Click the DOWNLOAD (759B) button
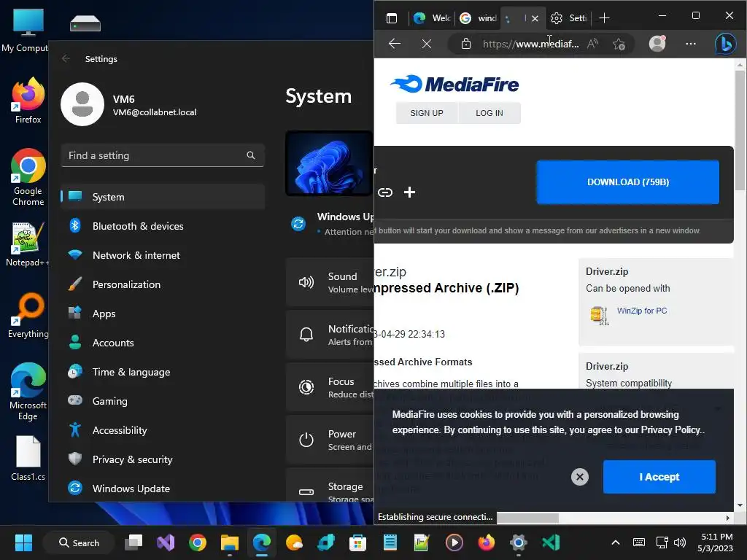 (628, 182)
